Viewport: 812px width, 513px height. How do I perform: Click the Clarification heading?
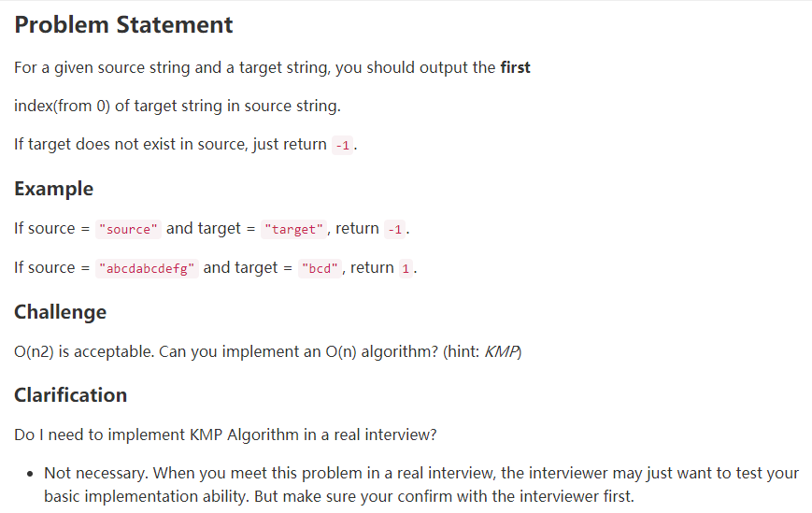pos(70,395)
